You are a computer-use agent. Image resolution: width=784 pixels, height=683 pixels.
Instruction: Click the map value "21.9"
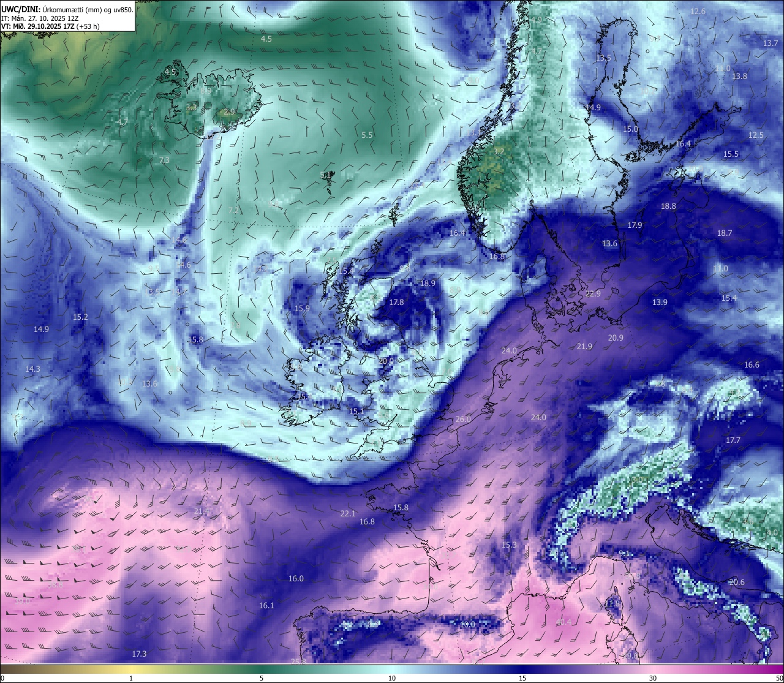584,347
